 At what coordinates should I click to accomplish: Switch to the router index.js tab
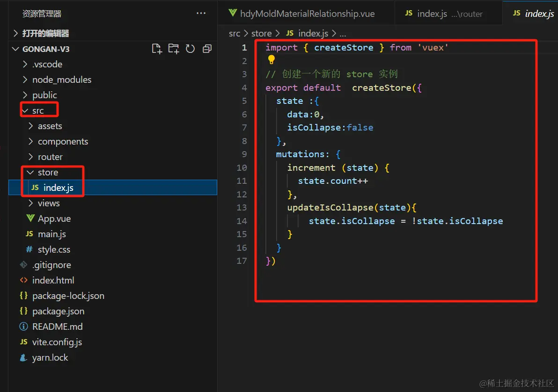click(448, 14)
